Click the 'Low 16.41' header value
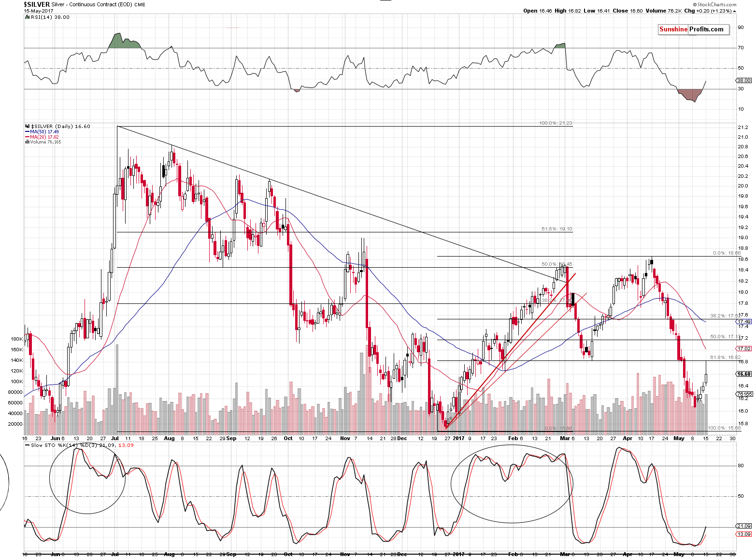Image resolution: width=756 pixels, height=559 pixels. point(598,11)
